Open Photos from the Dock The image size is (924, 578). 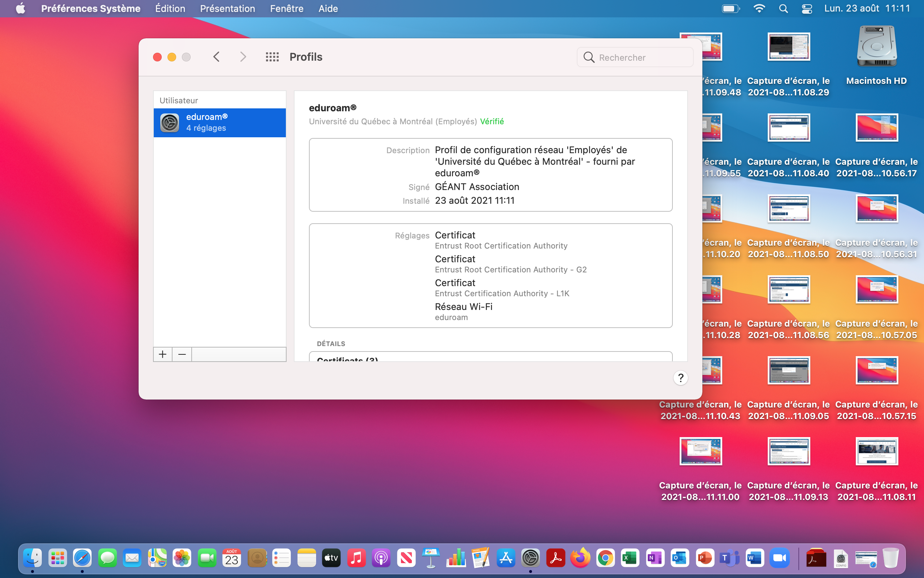(x=182, y=558)
